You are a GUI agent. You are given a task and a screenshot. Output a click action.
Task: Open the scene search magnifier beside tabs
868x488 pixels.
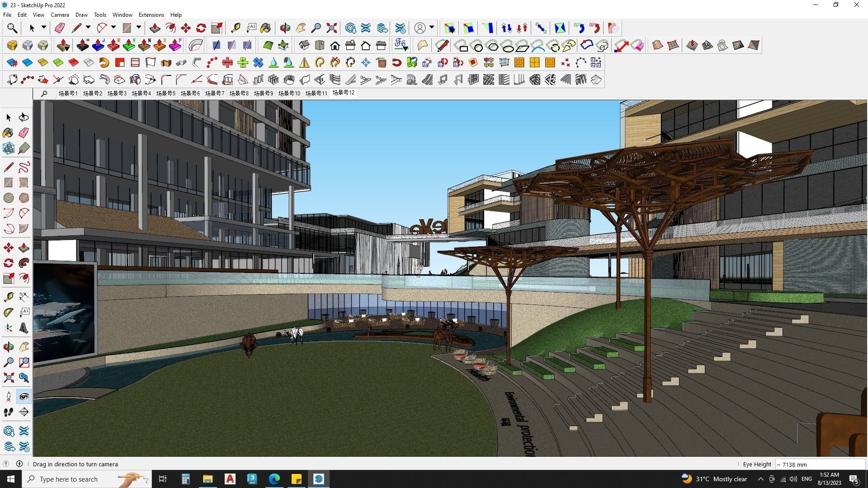[x=44, y=94]
